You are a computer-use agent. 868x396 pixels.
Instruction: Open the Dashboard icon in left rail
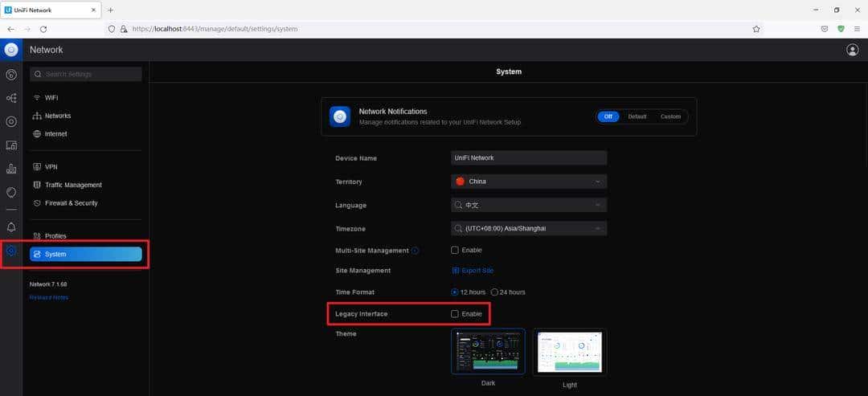coord(11,74)
